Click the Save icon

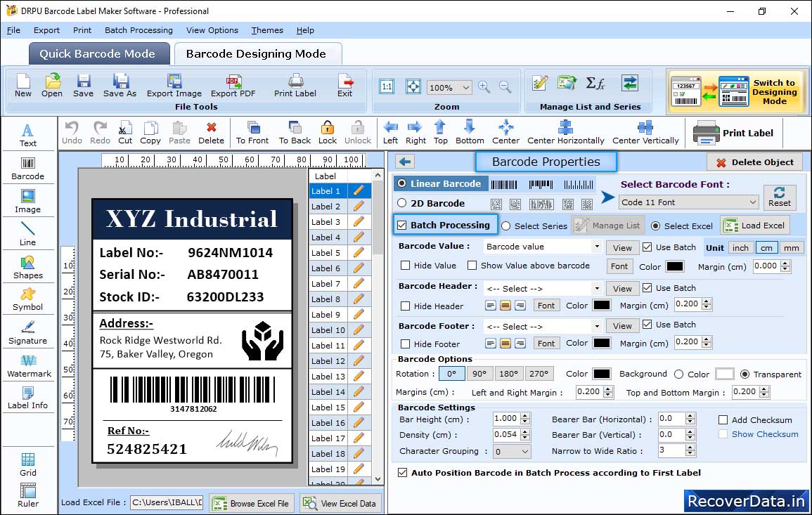[x=84, y=86]
